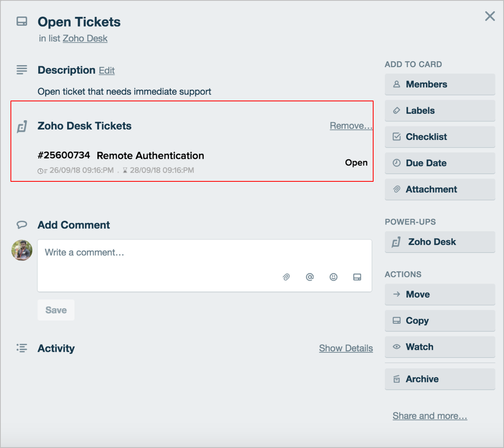Set a Due Date for the card
Viewport: 504px width, 448px height.
pos(440,163)
